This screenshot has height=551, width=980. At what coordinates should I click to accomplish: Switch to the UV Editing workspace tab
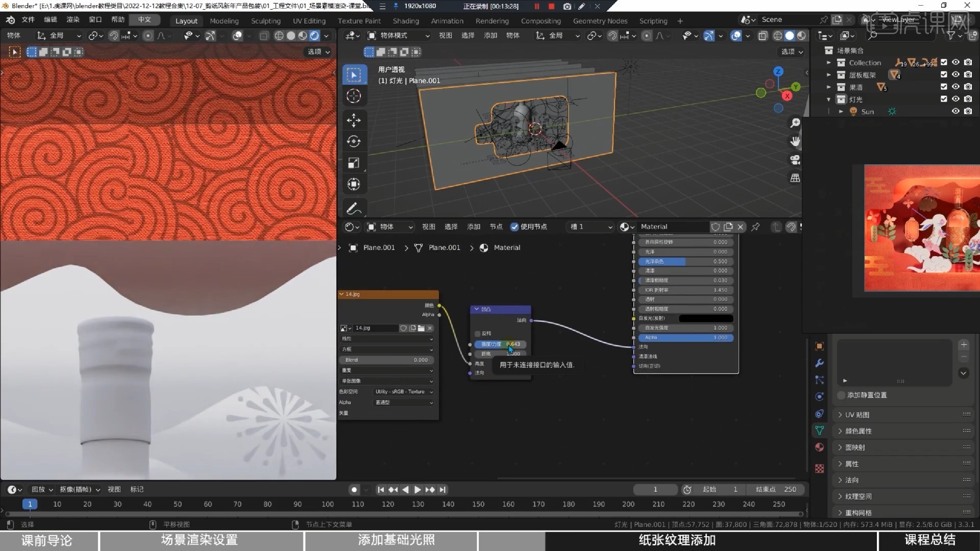[309, 21]
